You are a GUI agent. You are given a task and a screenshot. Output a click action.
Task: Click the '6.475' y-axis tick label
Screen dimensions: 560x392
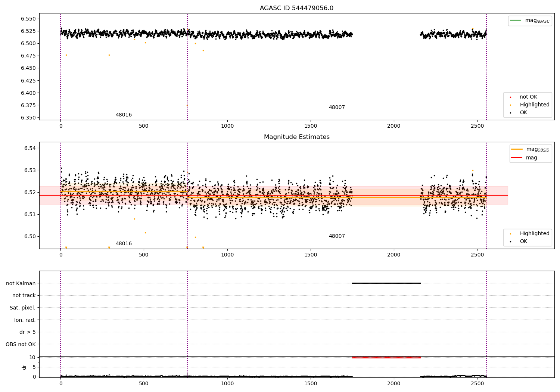tap(28, 56)
